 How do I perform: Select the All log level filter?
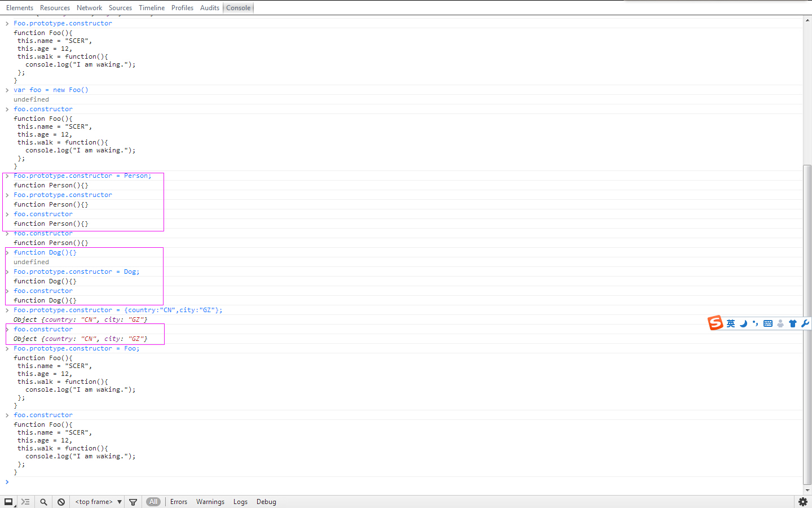coord(153,502)
